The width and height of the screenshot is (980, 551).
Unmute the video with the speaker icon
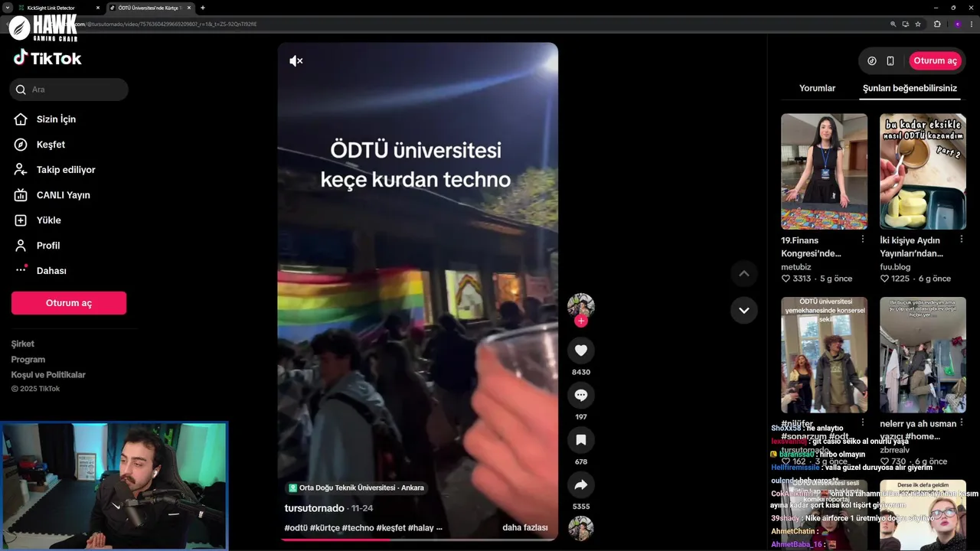pos(296,61)
